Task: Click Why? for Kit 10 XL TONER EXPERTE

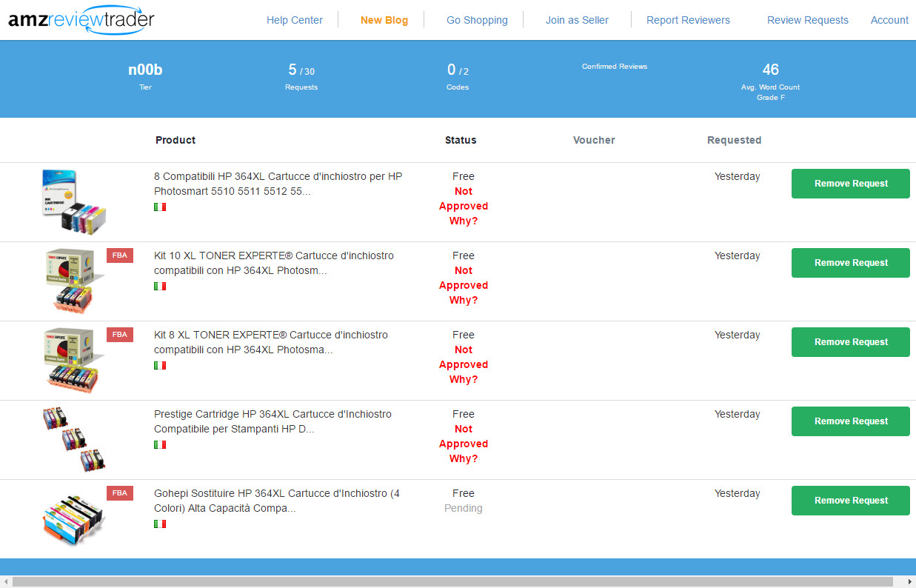Action: pos(464,300)
